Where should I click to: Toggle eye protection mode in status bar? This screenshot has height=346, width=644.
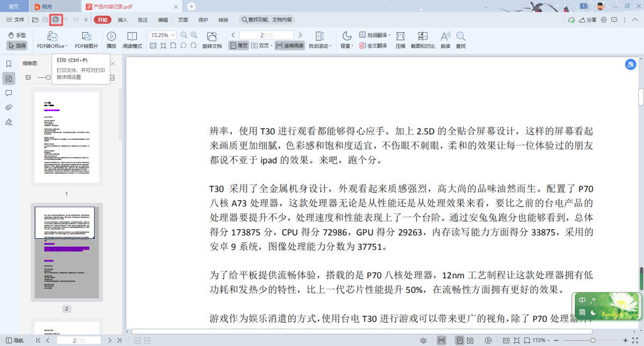423,340
